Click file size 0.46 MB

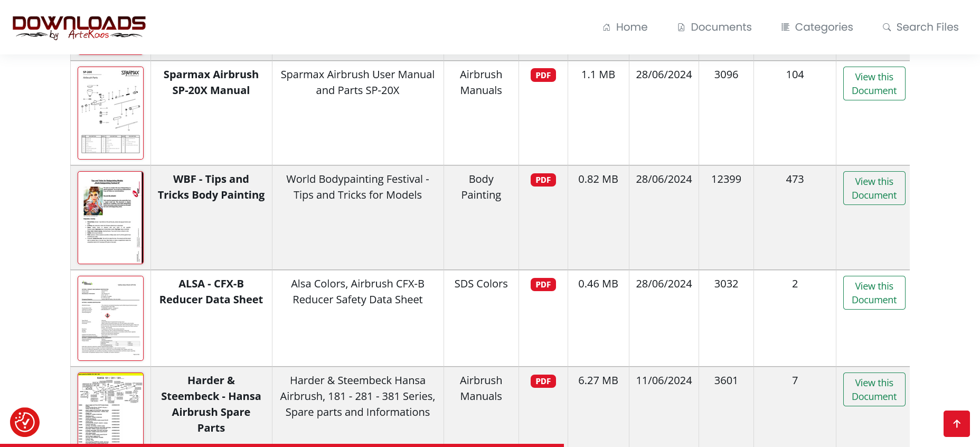coord(598,284)
